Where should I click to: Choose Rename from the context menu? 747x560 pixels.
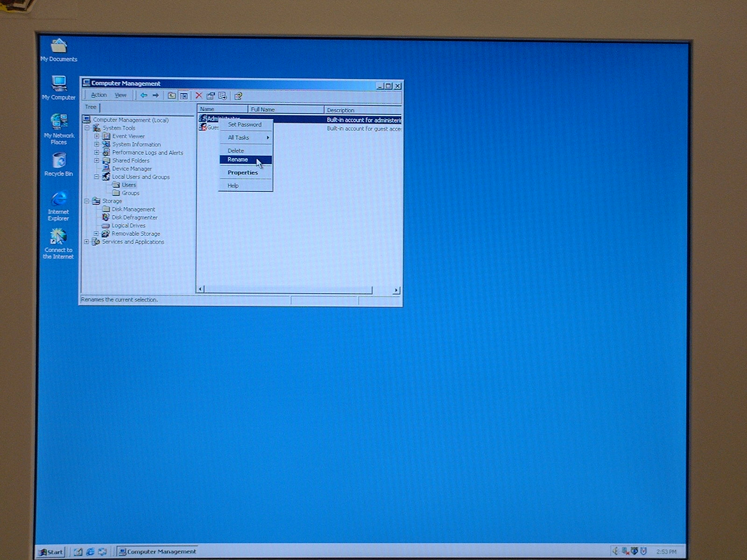click(238, 160)
